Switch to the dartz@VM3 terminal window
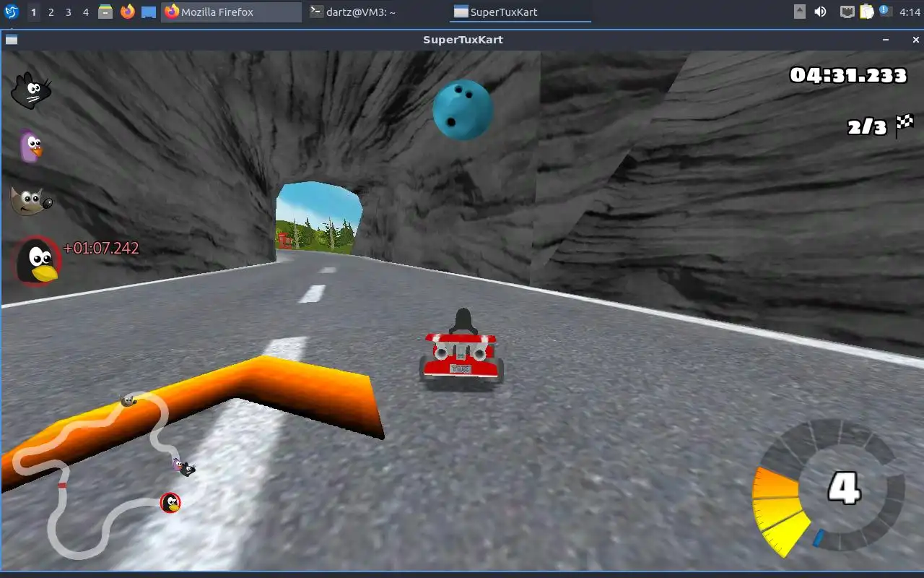 (x=376, y=12)
